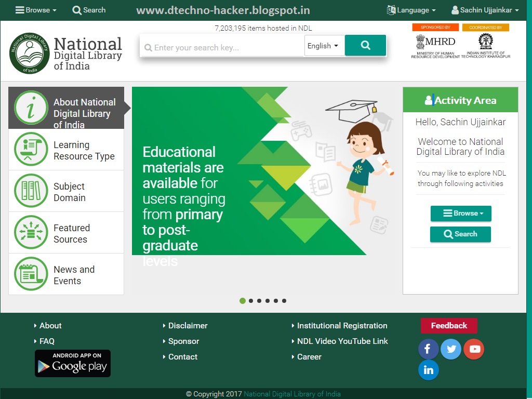Open Featured Sources from the sidebar
The image size is (532, 399).
30,232
